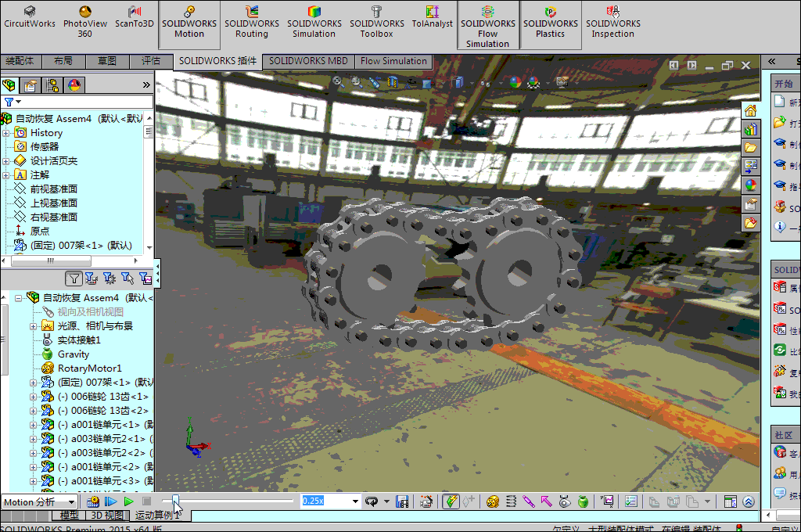Toggle the PhotoView 360 add-in
Image resolution: width=801 pixels, height=532 pixels.
coord(84,22)
